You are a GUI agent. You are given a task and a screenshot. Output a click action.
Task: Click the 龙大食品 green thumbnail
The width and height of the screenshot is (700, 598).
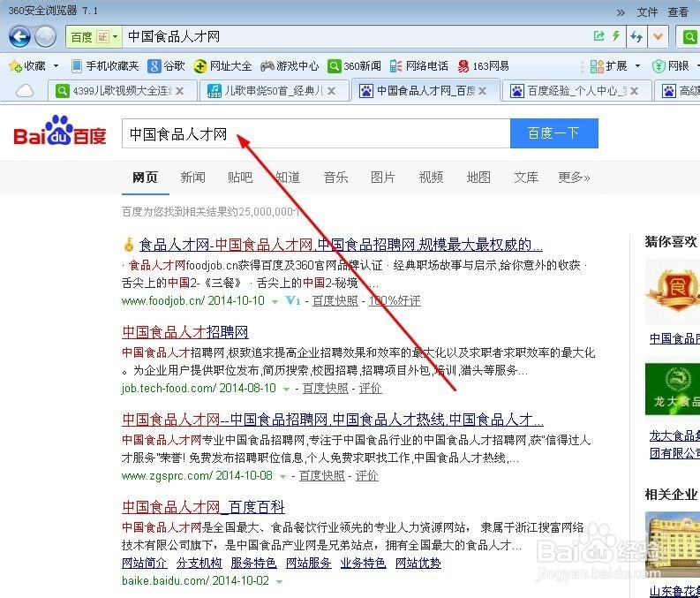click(x=673, y=389)
